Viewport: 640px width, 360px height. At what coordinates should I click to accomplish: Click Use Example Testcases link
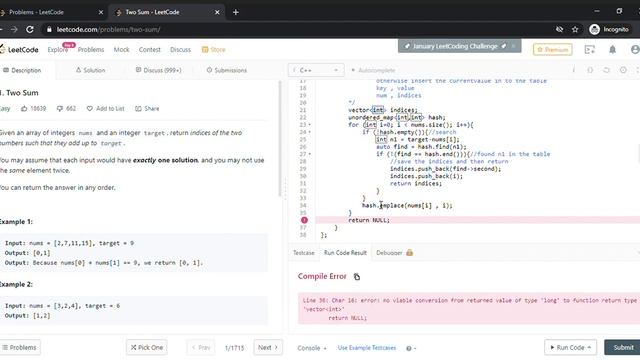[x=367, y=348]
